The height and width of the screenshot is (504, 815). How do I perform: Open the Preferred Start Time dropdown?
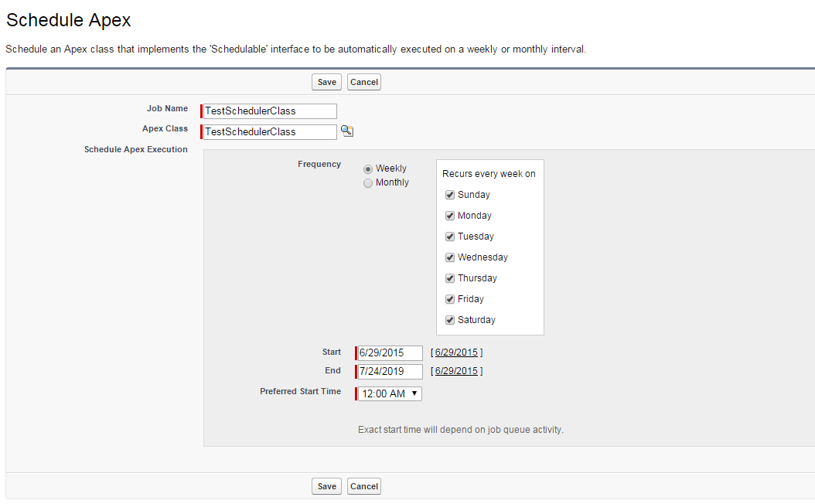(x=388, y=393)
